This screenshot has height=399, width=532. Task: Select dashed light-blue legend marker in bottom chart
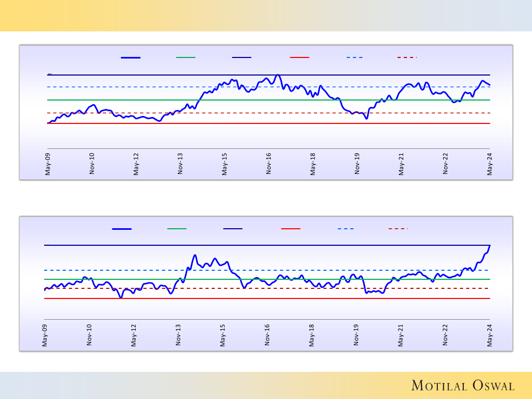pos(345,229)
